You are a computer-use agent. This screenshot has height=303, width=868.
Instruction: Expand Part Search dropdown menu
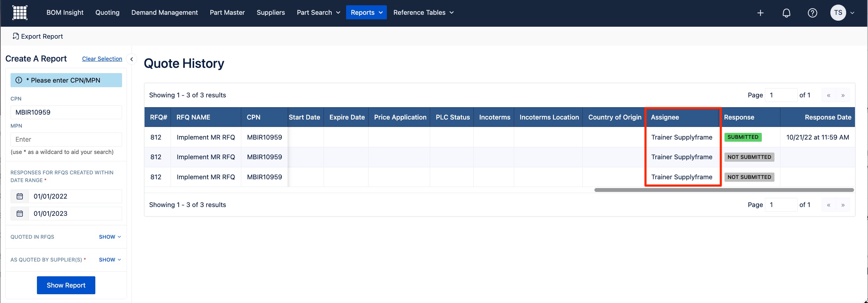click(318, 13)
